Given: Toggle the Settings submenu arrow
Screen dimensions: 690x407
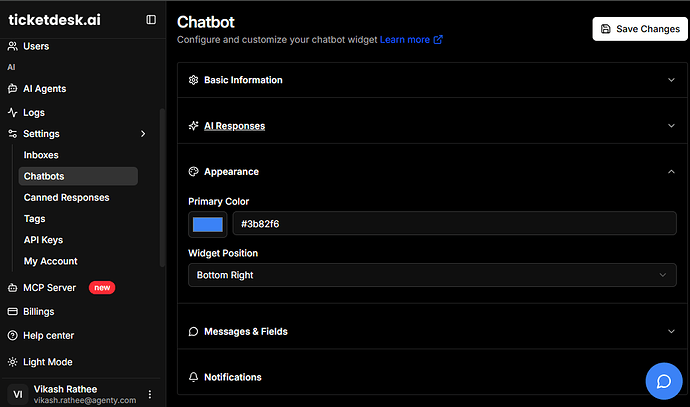Looking at the screenshot, I should [x=143, y=134].
